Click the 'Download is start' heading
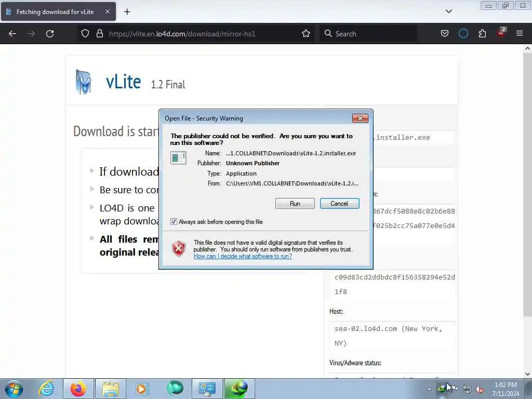Viewport: 532px width, 399px height. pyautogui.click(x=116, y=131)
